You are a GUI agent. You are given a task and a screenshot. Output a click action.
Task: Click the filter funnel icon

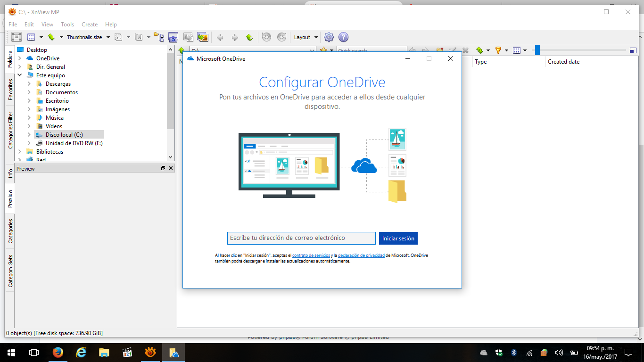click(x=498, y=50)
